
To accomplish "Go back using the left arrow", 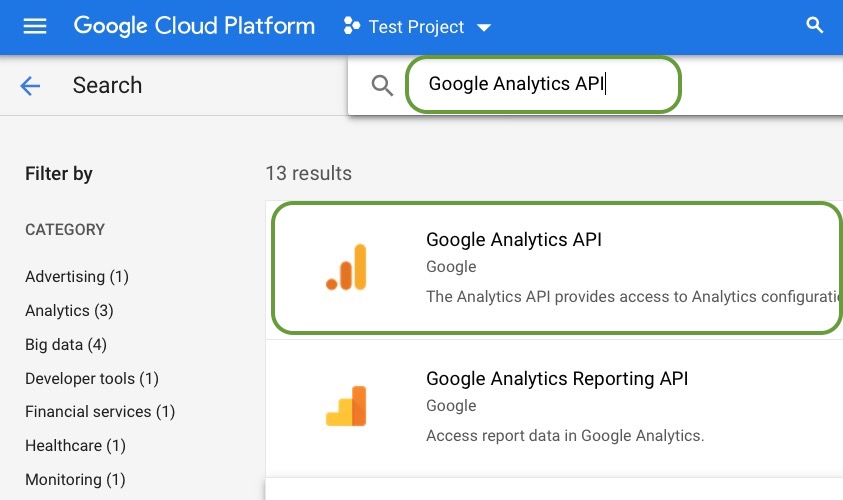I will pyautogui.click(x=30, y=86).
